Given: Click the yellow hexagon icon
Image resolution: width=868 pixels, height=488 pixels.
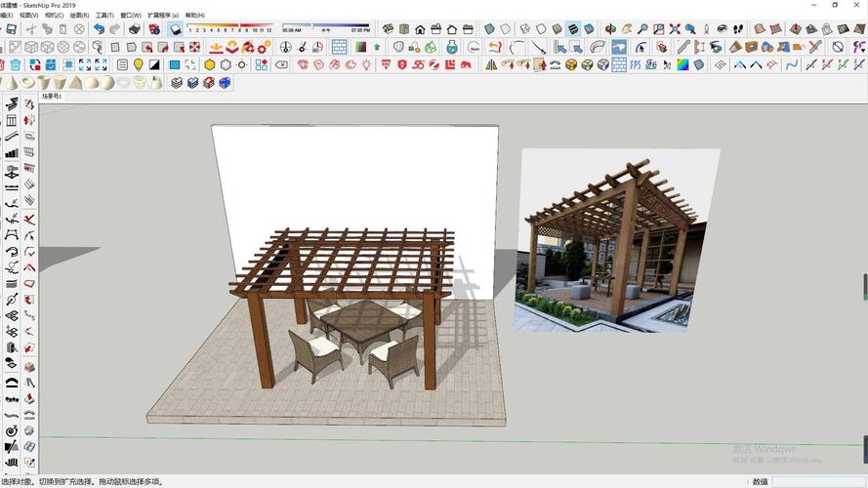Looking at the screenshot, I should point(209,64).
